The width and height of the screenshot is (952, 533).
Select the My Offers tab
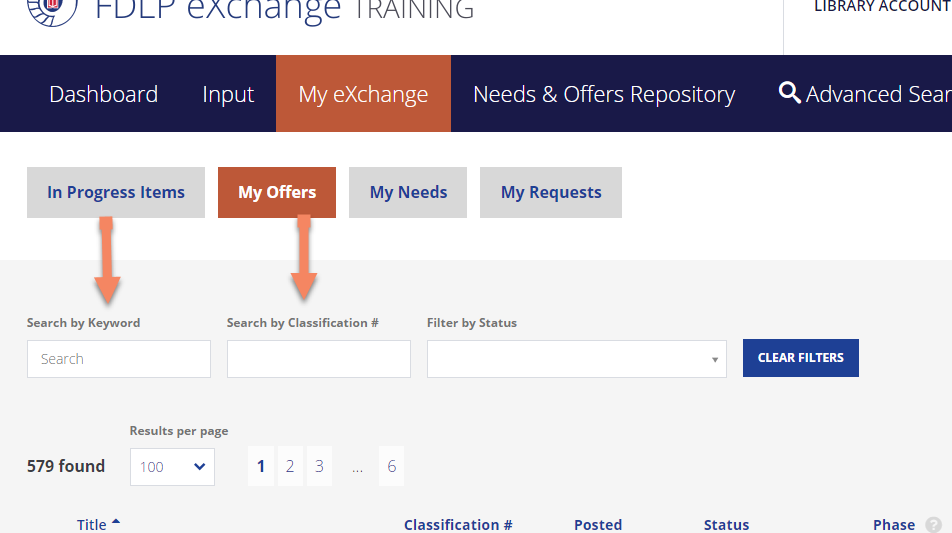(277, 192)
